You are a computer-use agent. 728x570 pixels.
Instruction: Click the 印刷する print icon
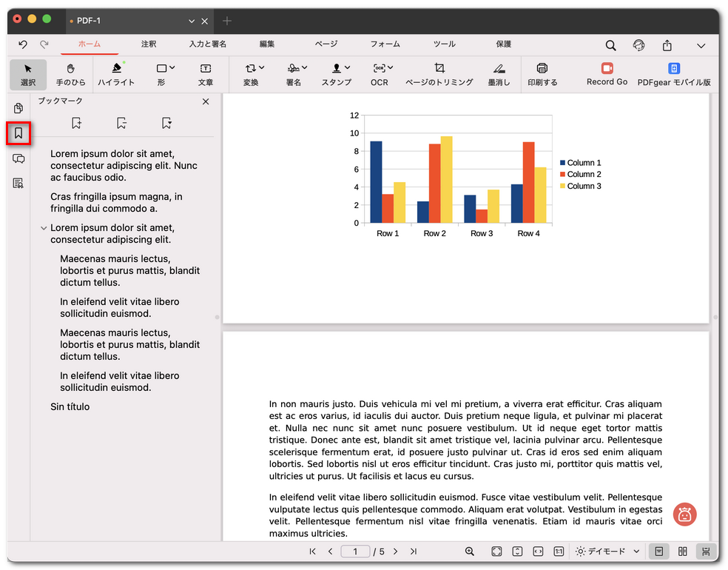coord(542,74)
